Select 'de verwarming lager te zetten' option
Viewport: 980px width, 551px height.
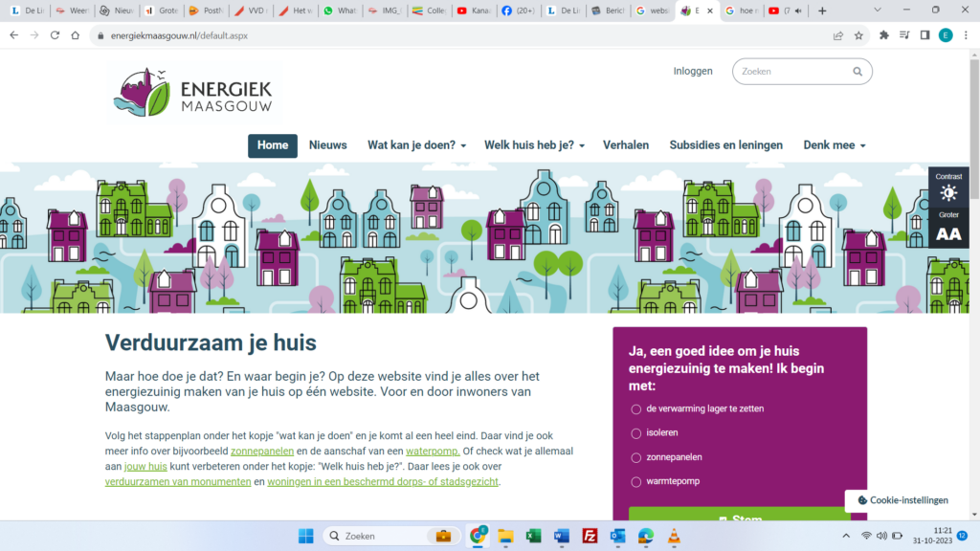[x=635, y=409]
